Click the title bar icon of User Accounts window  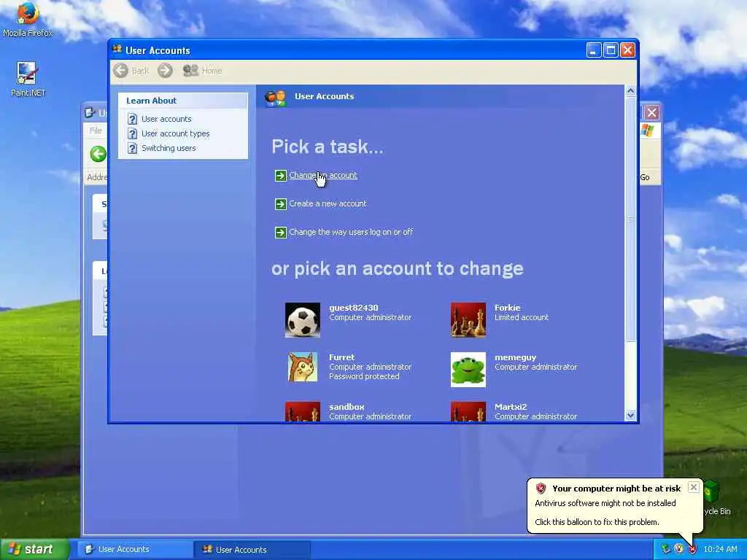coord(117,50)
